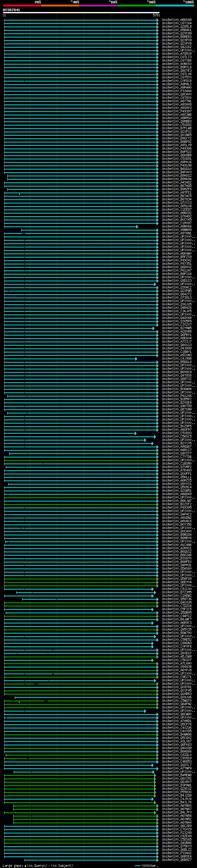The height and width of the screenshot is (868, 197).
Task: Select label UniRef100_P49397
Action: 177,111
